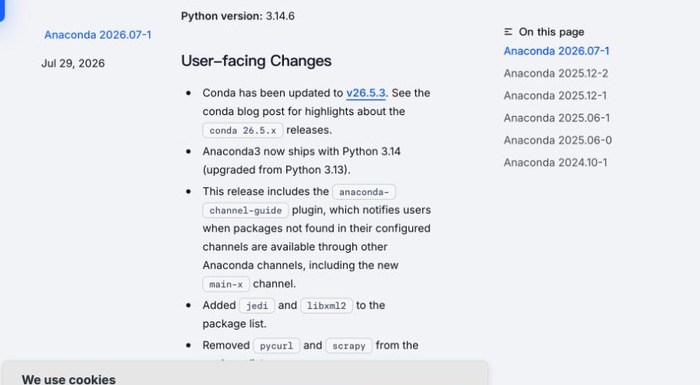Go to the Anaconda 2025.12-2 section
This screenshot has height=385, width=700.
[556, 73]
